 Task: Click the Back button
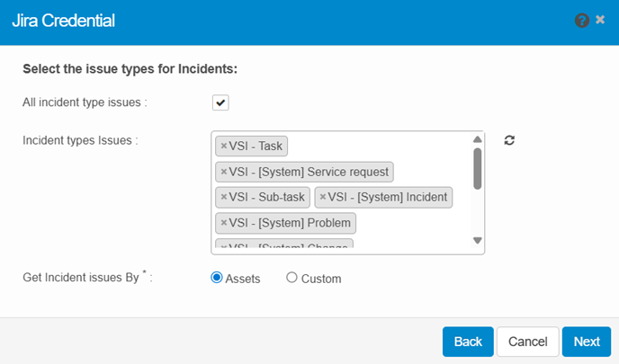pyautogui.click(x=468, y=342)
